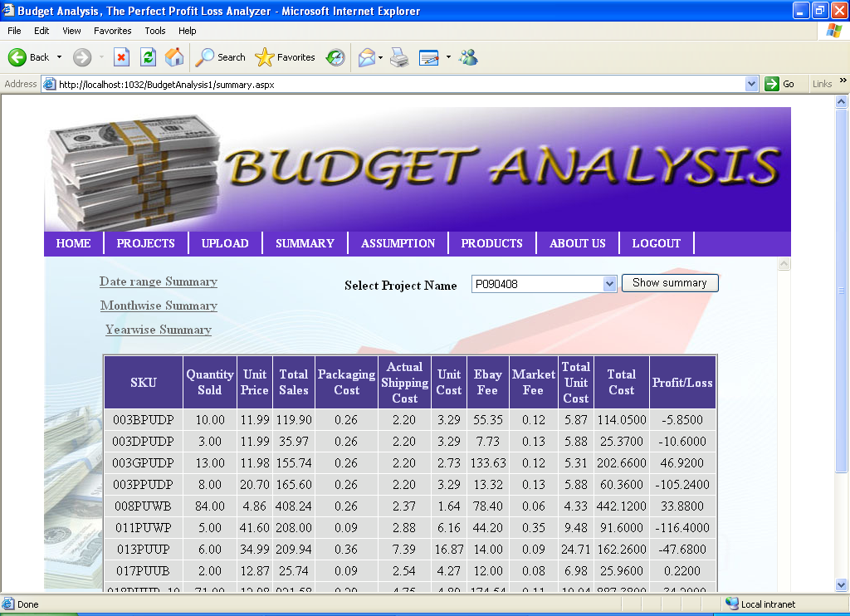Click the Stop loading icon
The width and height of the screenshot is (850, 616).
coord(121,57)
